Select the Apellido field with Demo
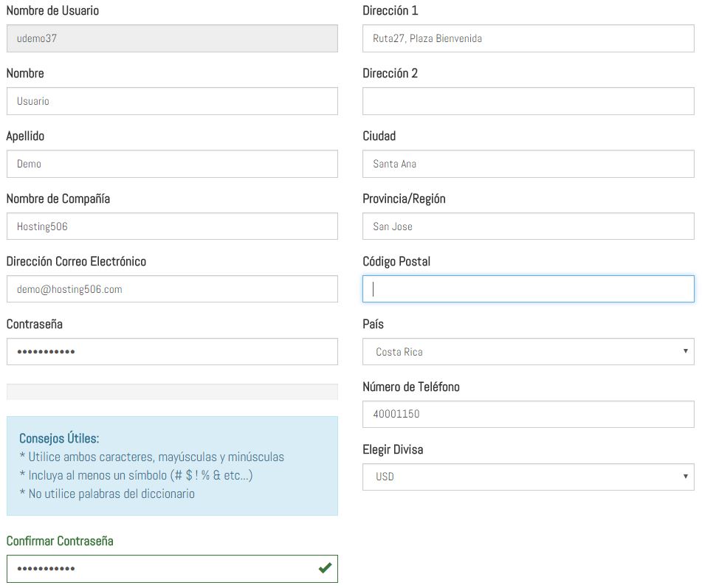 pos(172,164)
